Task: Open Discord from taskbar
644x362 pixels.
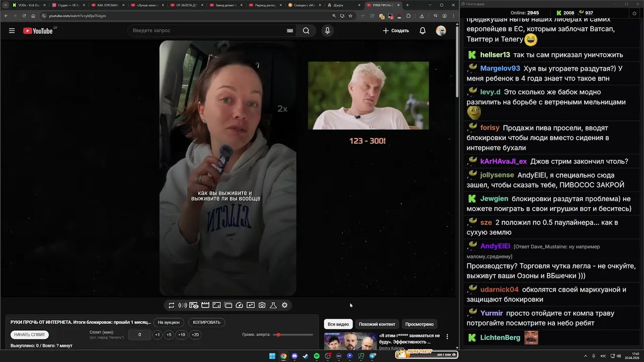Action: (294, 356)
